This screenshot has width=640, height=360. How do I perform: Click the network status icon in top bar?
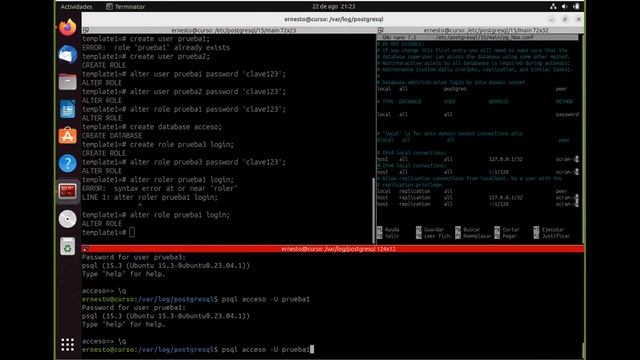[x=553, y=7]
